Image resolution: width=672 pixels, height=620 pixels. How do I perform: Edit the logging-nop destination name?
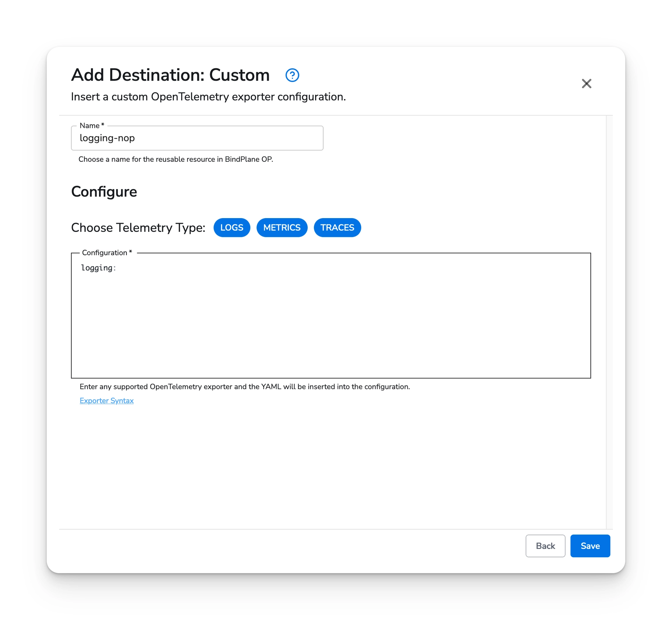pyautogui.click(x=197, y=138)
